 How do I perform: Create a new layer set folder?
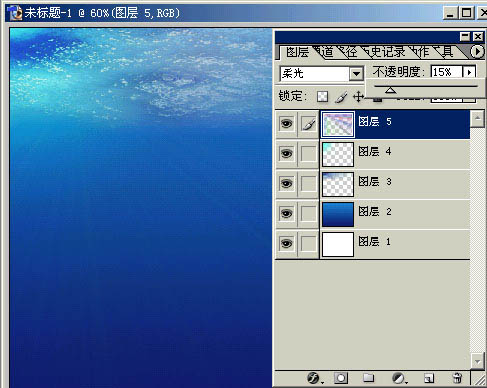tap(368, 378)
